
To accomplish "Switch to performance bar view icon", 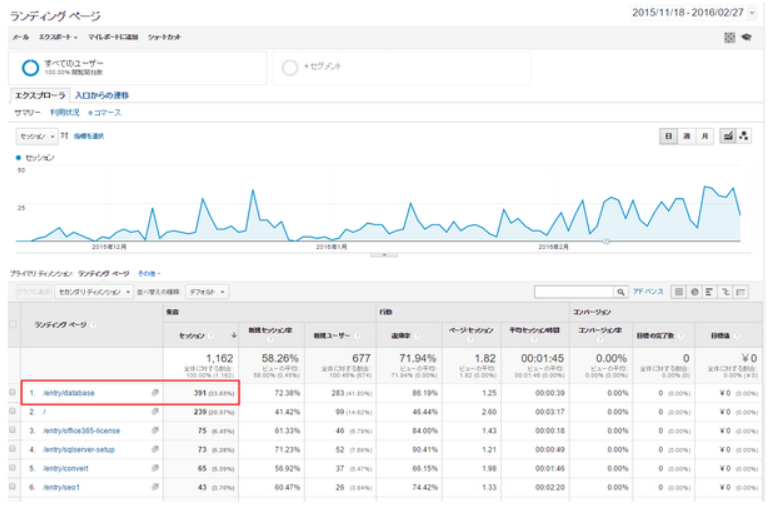I will click(709, 292).
